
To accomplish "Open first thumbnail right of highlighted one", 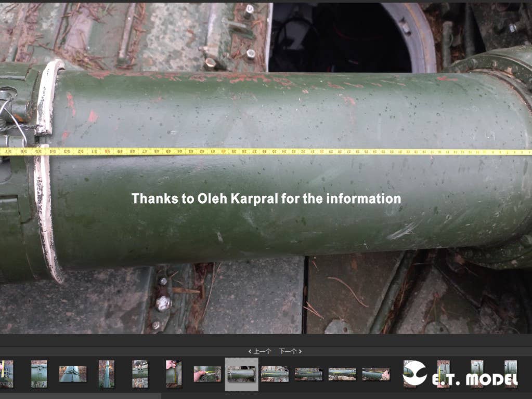I will pyautogui.click(x=275, y=374).
